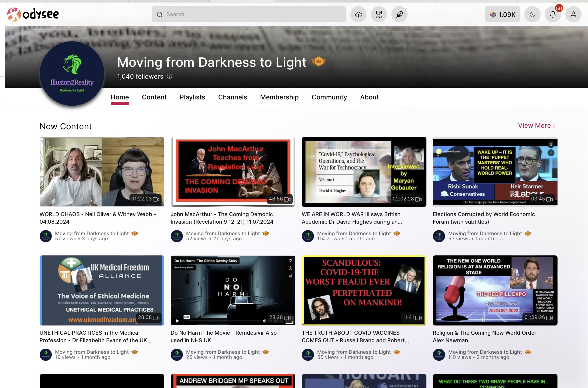The image size is (588, 388).
Task: Open notifications bell with 50 badge
Action: [553, 14]
